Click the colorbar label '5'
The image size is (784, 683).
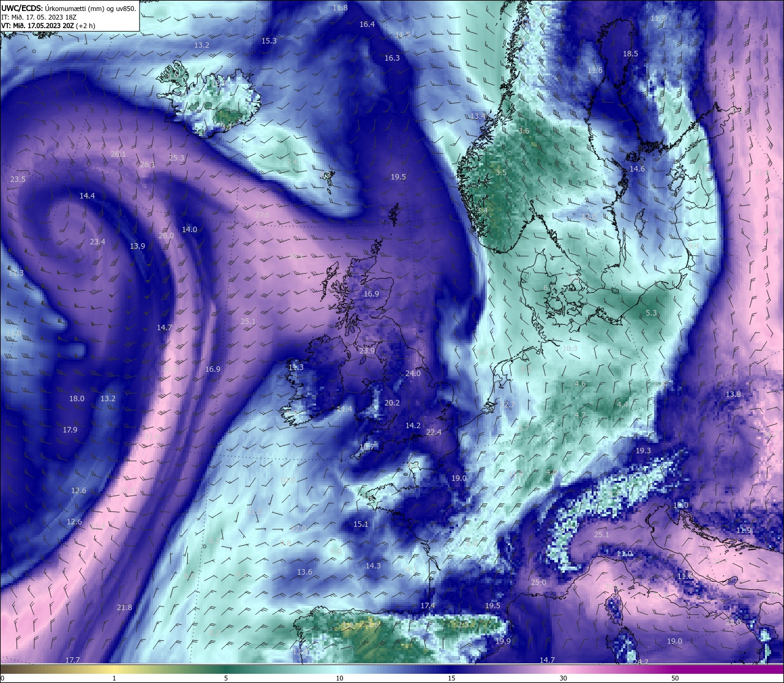click(x=226, y=678)
